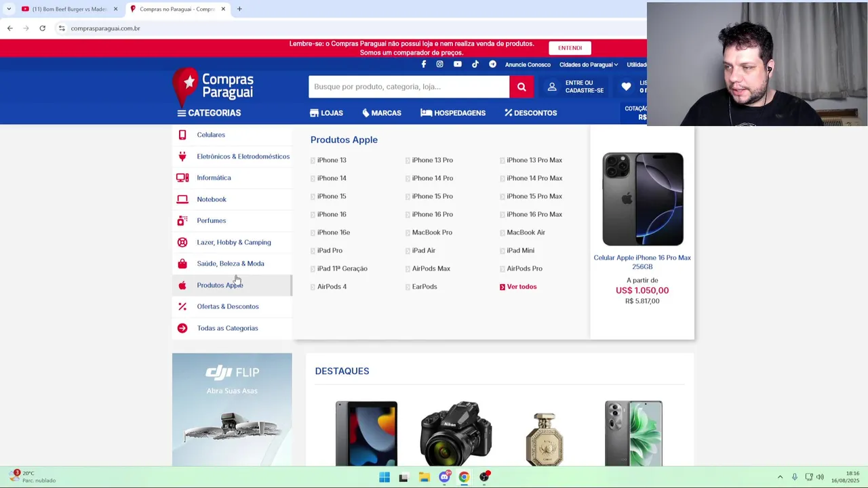Open MacBook Pro link
This screenshot has height=488, width=868.
[x=432, y=232]
